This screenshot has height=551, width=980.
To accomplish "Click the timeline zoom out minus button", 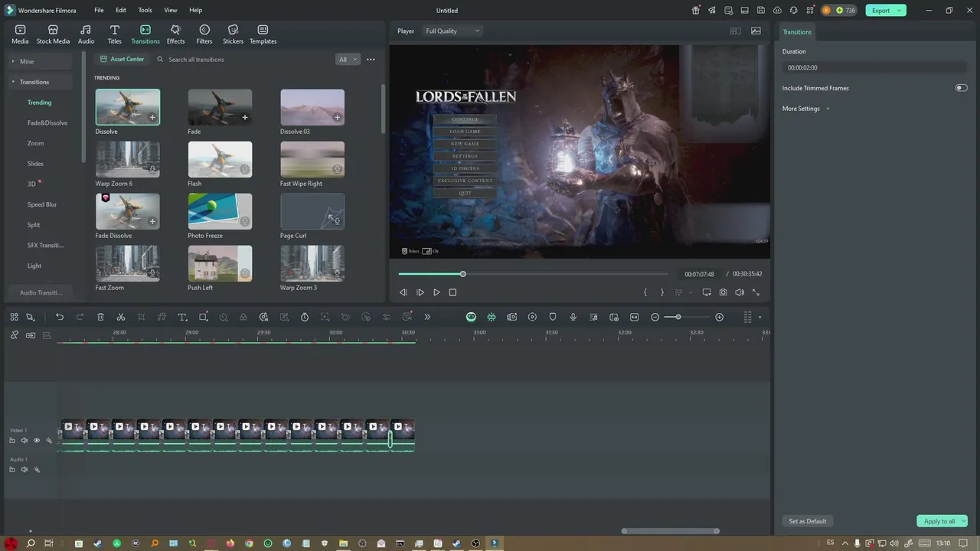I will pyautogui.click(x=655, y=317).
